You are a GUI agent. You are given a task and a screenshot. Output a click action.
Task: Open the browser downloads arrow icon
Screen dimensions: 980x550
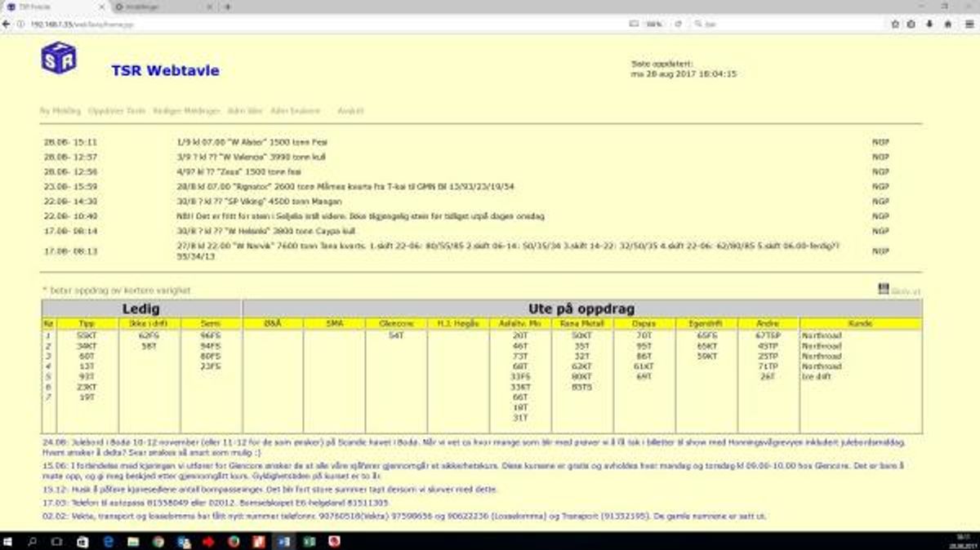(929, 24)
